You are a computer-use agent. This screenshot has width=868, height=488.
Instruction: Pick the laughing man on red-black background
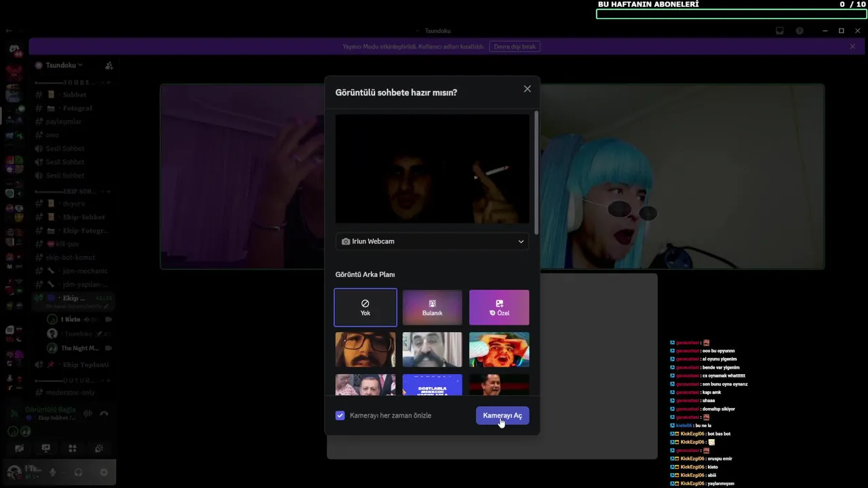(499, 385)
